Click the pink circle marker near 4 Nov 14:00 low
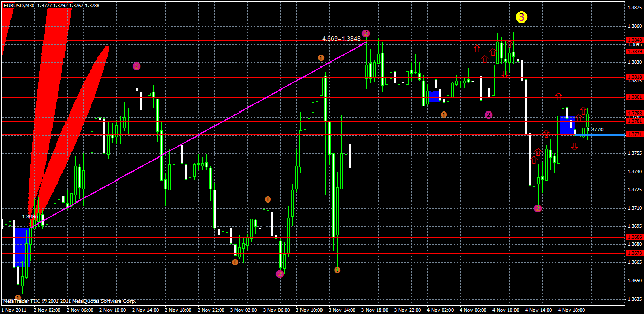 [x=537, y=208]
